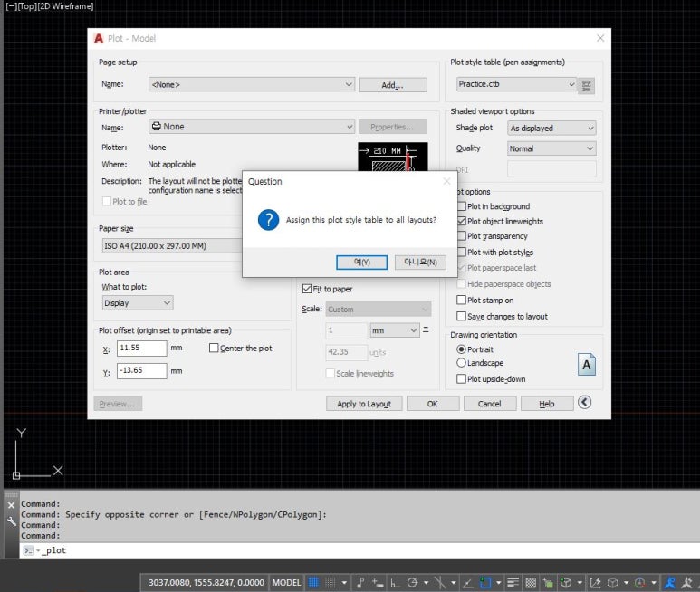Toggle the grid display icon in status bar
This screenshot has width=700, height=592.
[314, 582]
